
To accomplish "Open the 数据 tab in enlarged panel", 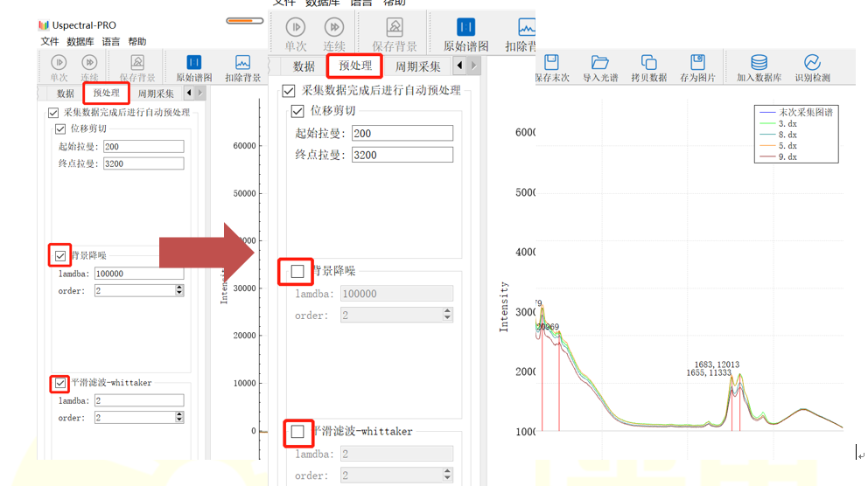I will [304, 66].
